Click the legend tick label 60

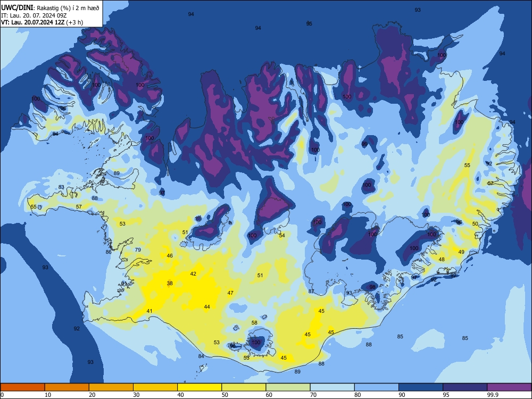pos(269,395)
